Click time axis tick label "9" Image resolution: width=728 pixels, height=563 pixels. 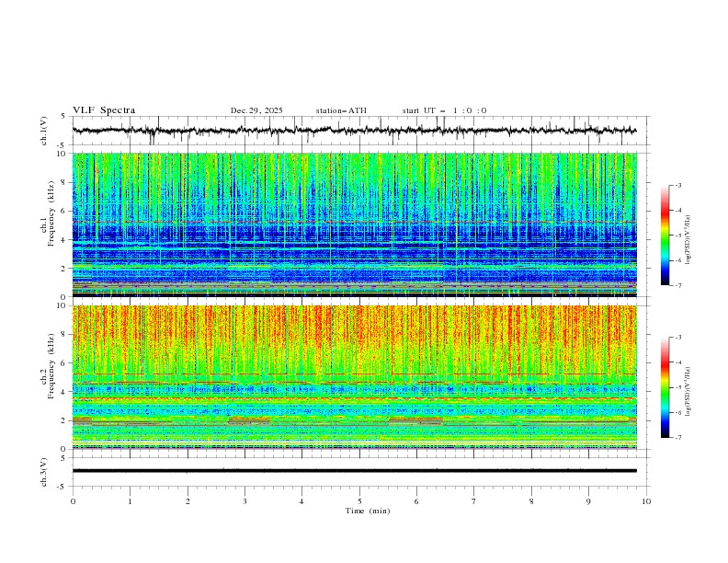(x=588, y=501)
